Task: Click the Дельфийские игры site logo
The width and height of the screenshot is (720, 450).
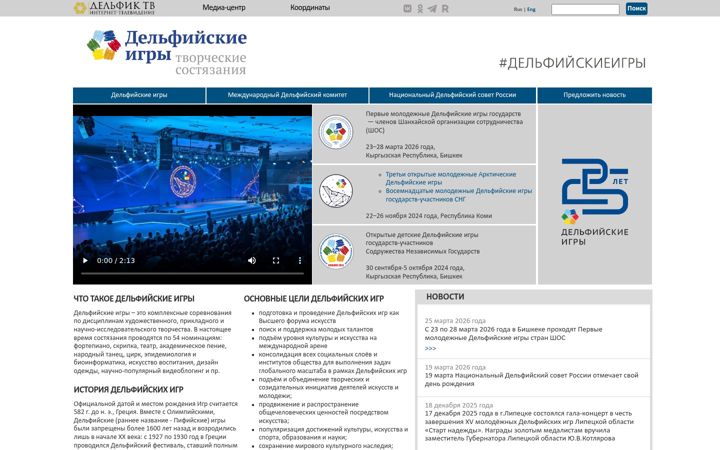Action: (167, 51)
